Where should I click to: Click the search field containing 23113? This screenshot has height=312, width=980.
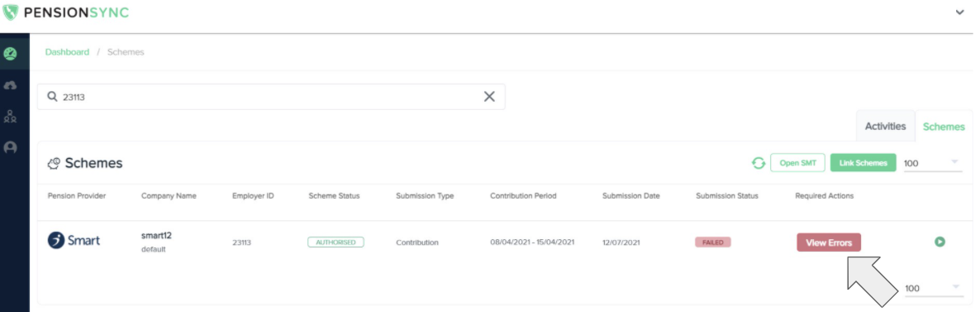[271, 97]
